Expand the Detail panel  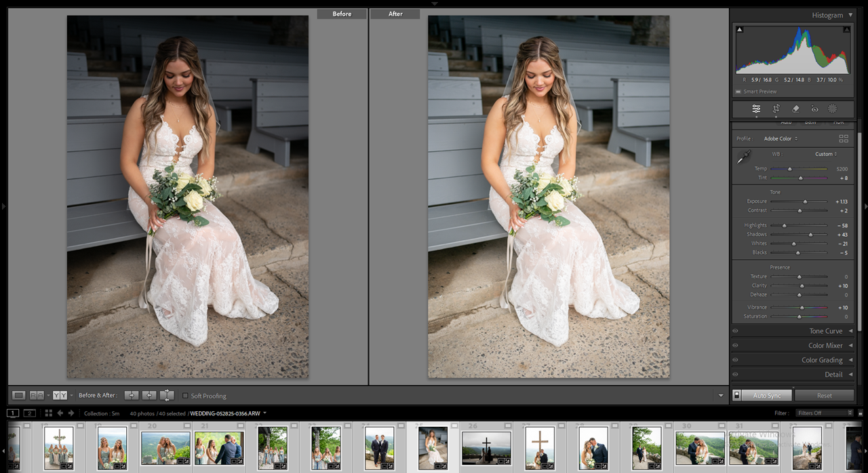point(850,375)
